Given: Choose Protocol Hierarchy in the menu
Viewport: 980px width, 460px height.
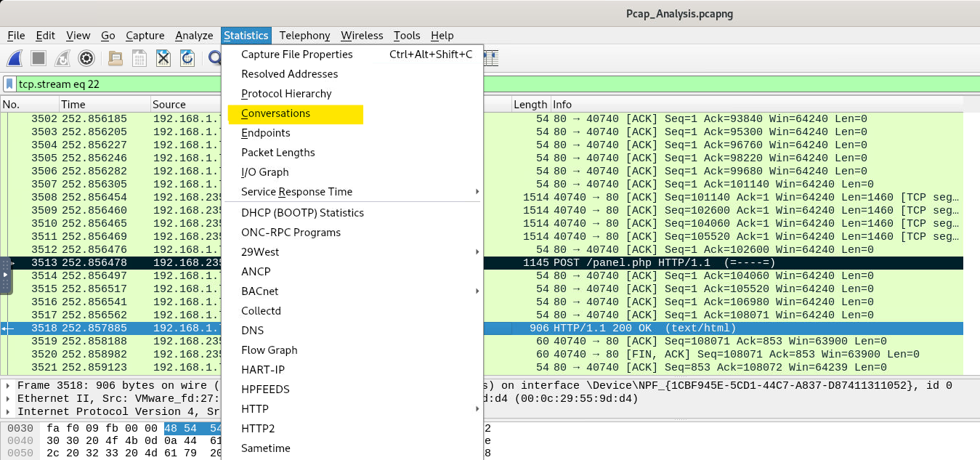Looking at the screenshot, I should tap(286, 94).
